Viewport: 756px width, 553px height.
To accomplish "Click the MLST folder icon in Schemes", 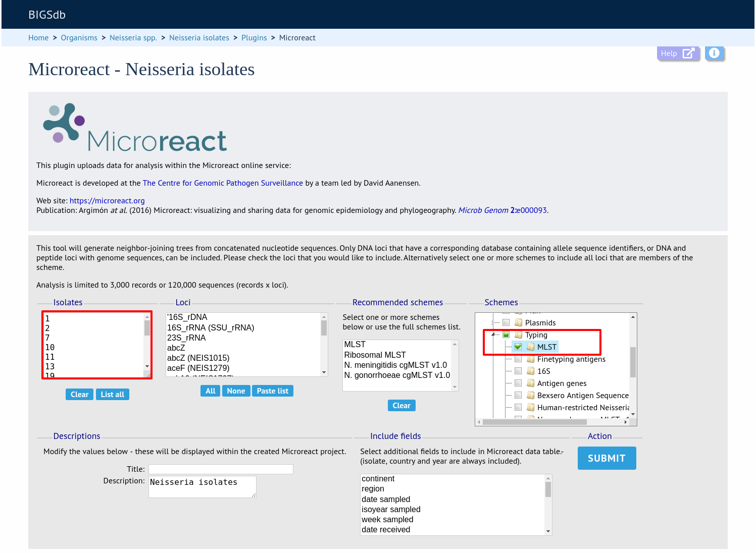I will tap(531, 347).
